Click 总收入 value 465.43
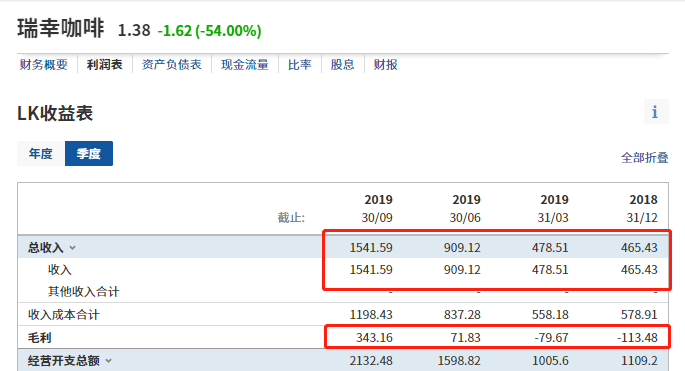 [x=639, y=248]
